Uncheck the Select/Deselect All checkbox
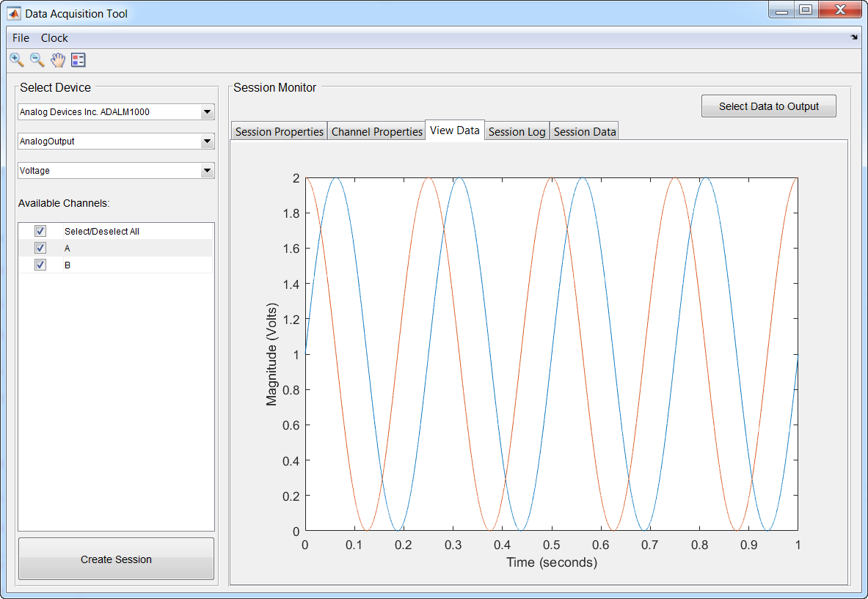The width and height of the screenshot is (868, 599). [40, 231]
